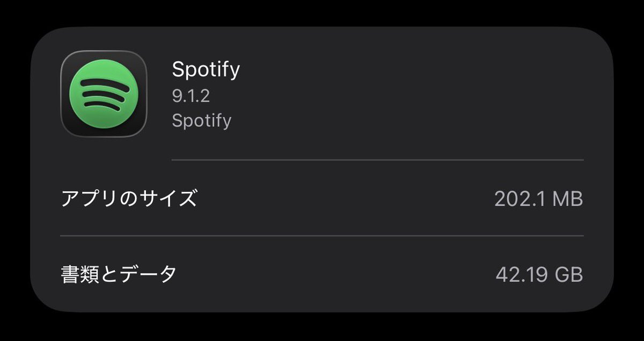The height and width of the screenshot is (341, 644).
Task: Click the black curved lines in Spotify logo
Action: tap(103, 95)
